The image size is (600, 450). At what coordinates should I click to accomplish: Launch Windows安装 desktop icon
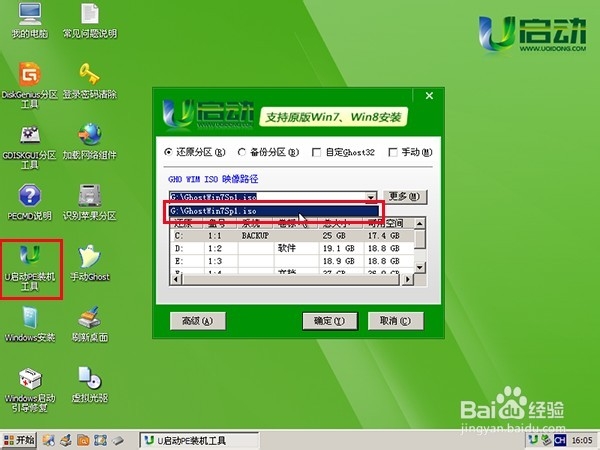[x=30, y=324]
